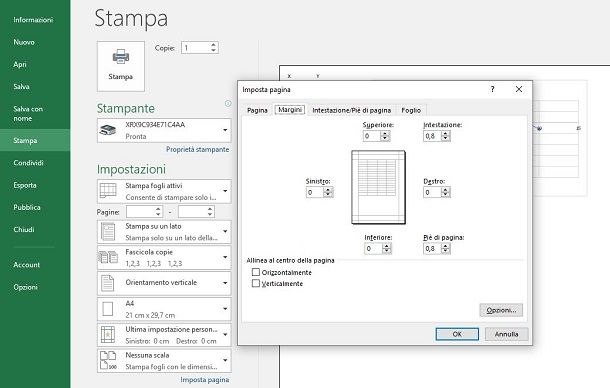Decrease the Intestazione margin value

445,139
